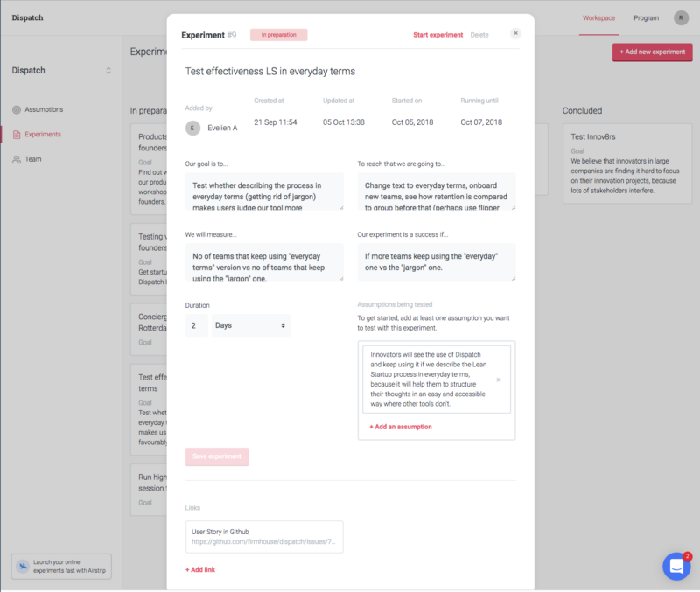
Task: Click the Oct 07, 2018 running until date
Action: pos(481,122)
